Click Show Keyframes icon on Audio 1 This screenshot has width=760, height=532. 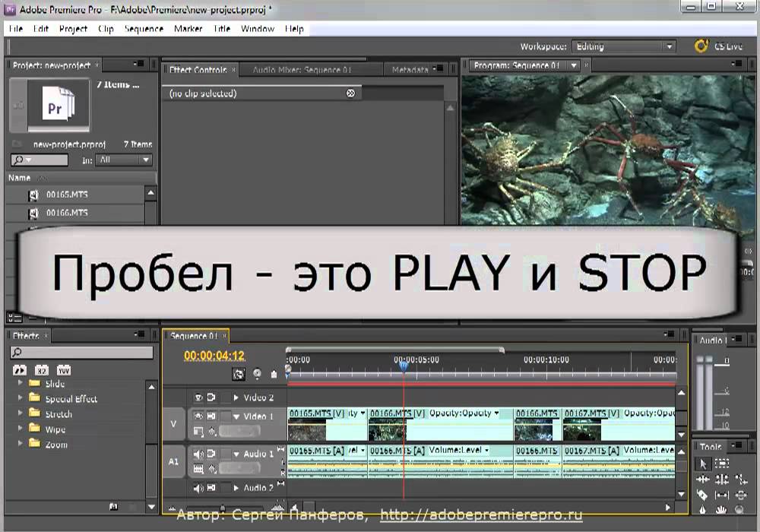click(212, 468)
